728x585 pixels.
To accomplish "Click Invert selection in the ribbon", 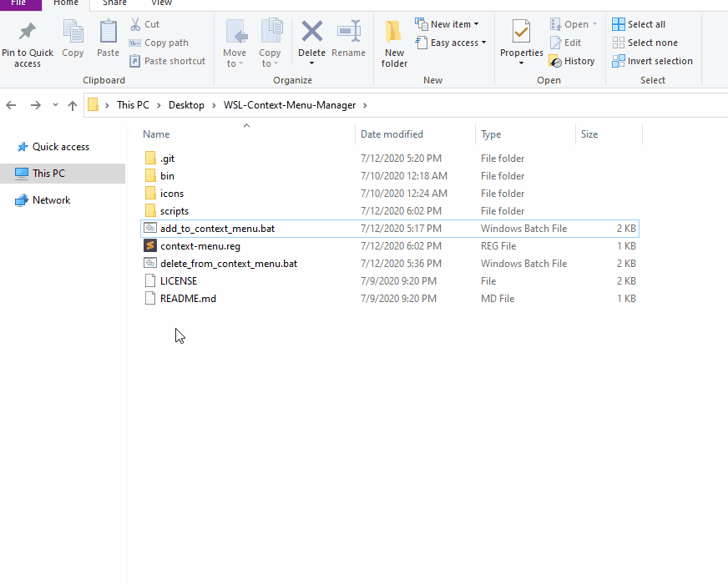I will point(652,61).
